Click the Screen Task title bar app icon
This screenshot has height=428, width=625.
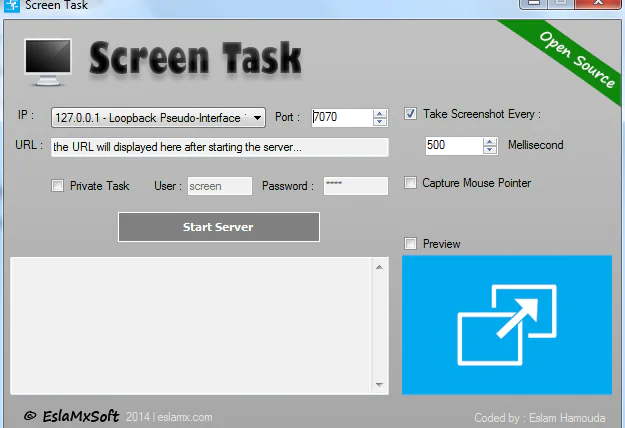pyautogui.click(x=11, y=6)
